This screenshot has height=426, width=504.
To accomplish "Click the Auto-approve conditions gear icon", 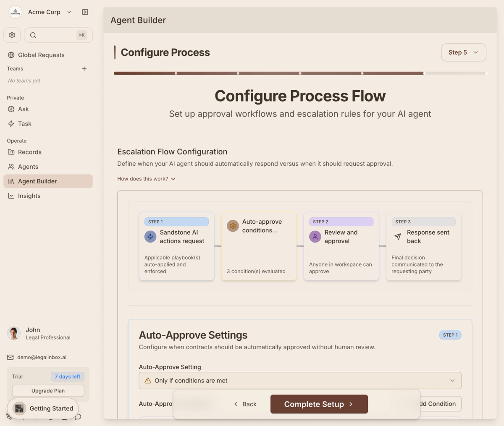I will coord(233,226).
